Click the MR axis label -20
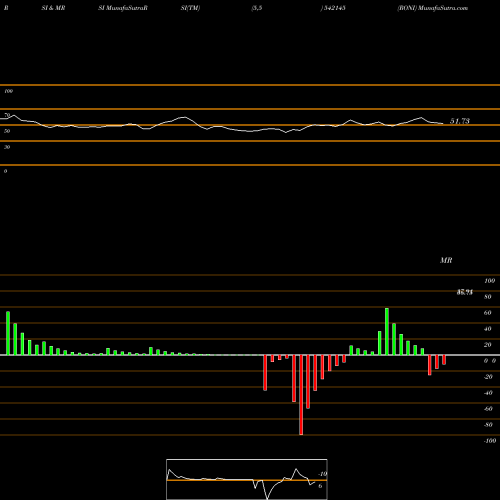500x500 pixels. [488, 377]
